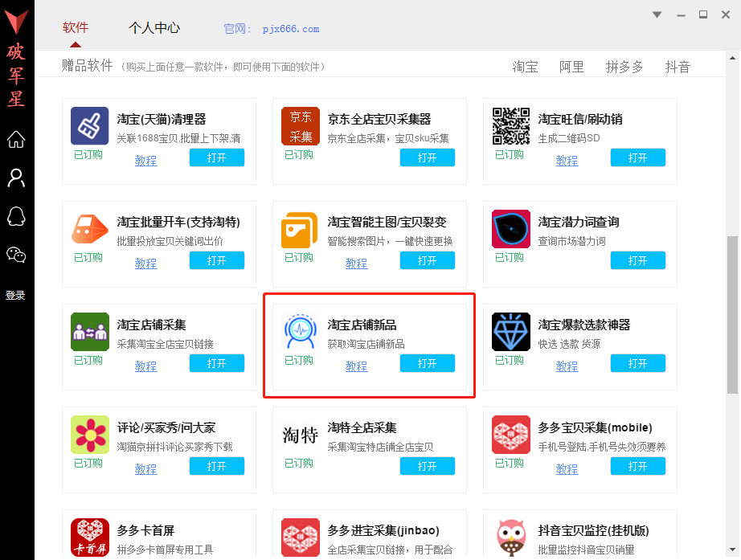Click the vertical scrollbar thumb
This screenshot has width=741, height=560.
coord(732,314)
